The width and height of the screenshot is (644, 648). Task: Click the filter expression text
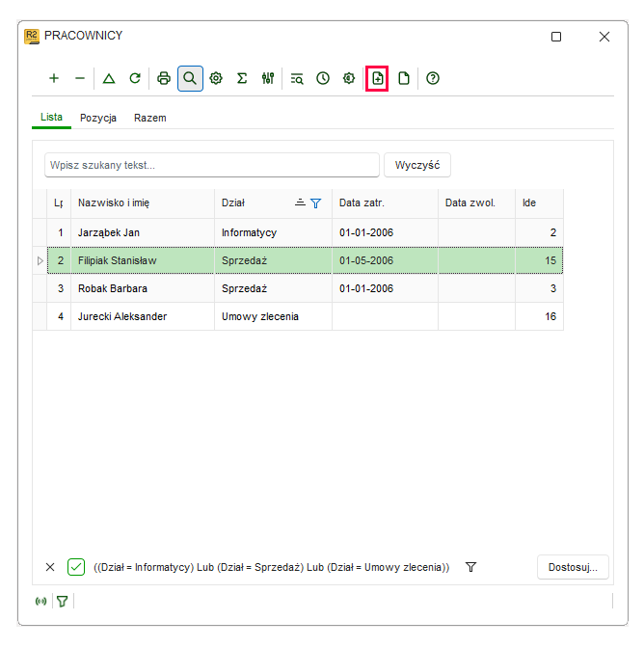(x=271, y=567)
